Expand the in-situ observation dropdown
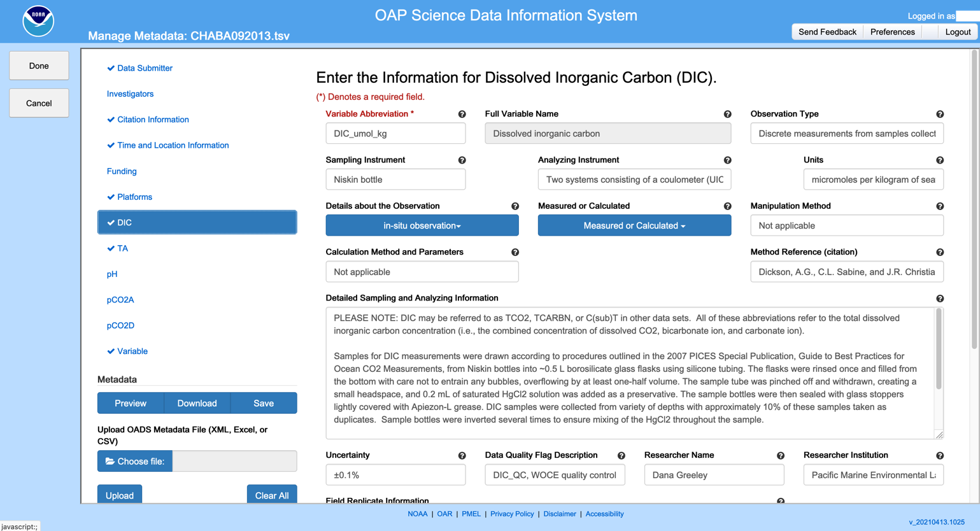 point(422,225)
